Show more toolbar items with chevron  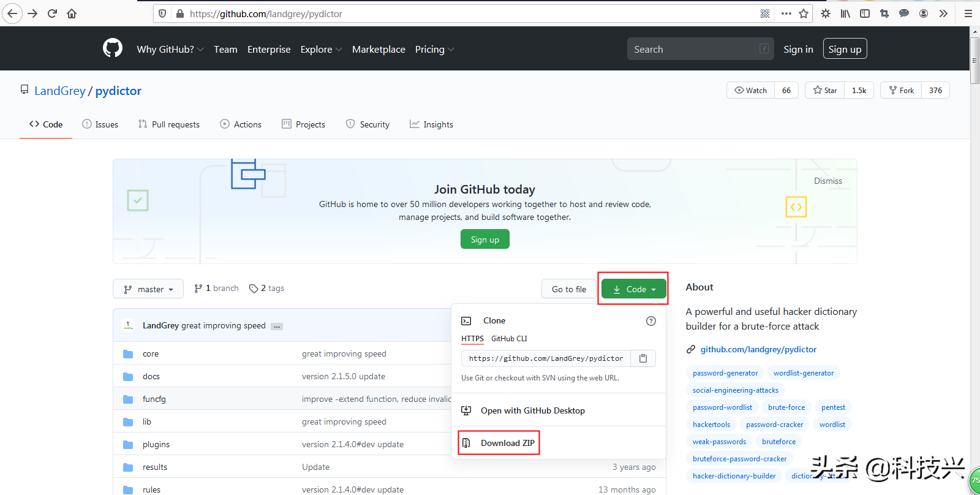[x=943, y=13]
